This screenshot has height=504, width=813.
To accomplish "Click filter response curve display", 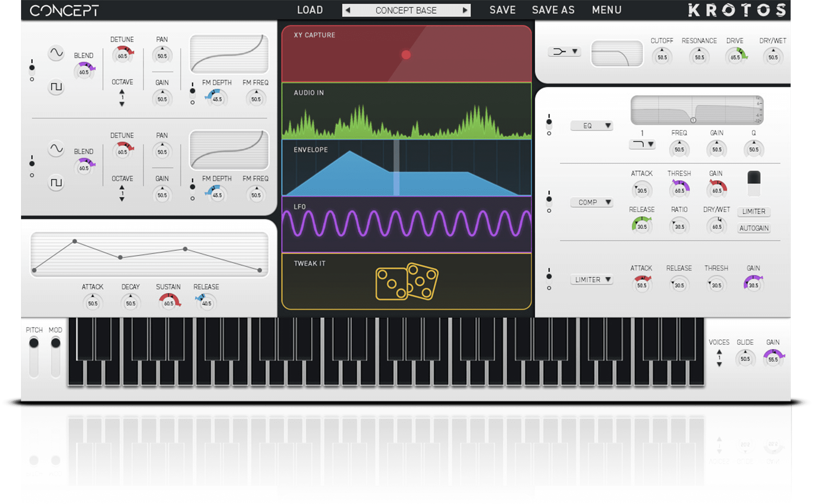I will (x=617, y=53).
